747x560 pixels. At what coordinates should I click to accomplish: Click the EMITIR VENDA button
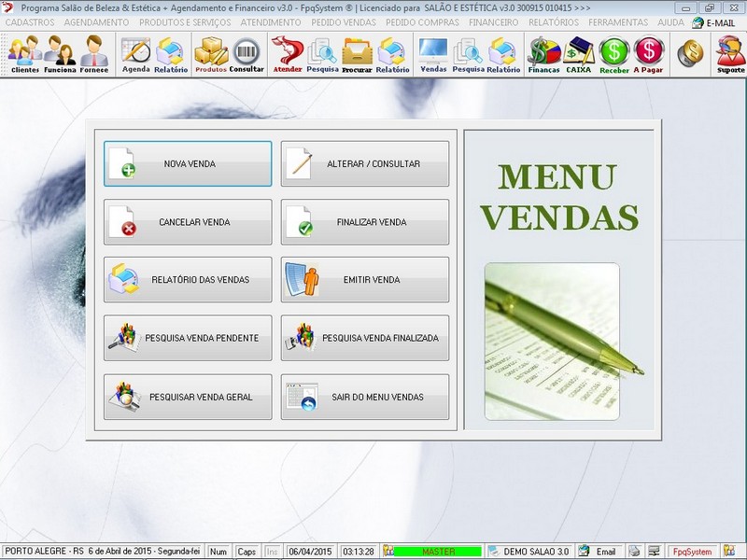(365, 279)
